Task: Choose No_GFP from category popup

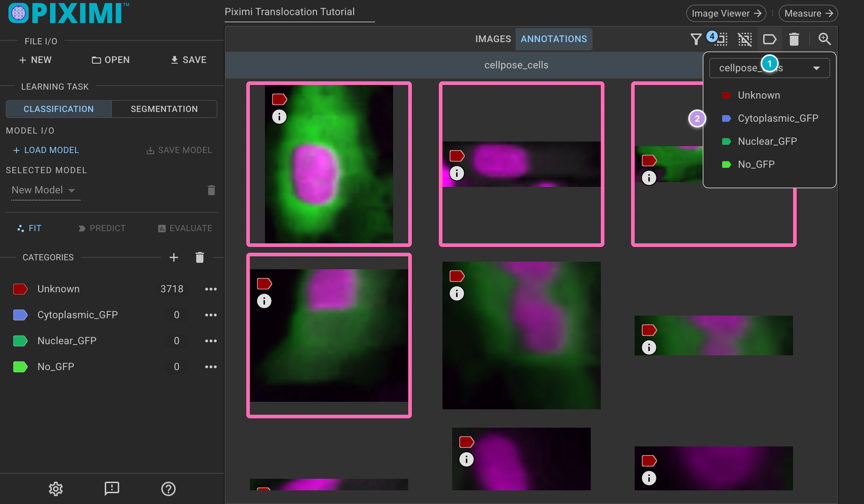Action: coord(769,165)
